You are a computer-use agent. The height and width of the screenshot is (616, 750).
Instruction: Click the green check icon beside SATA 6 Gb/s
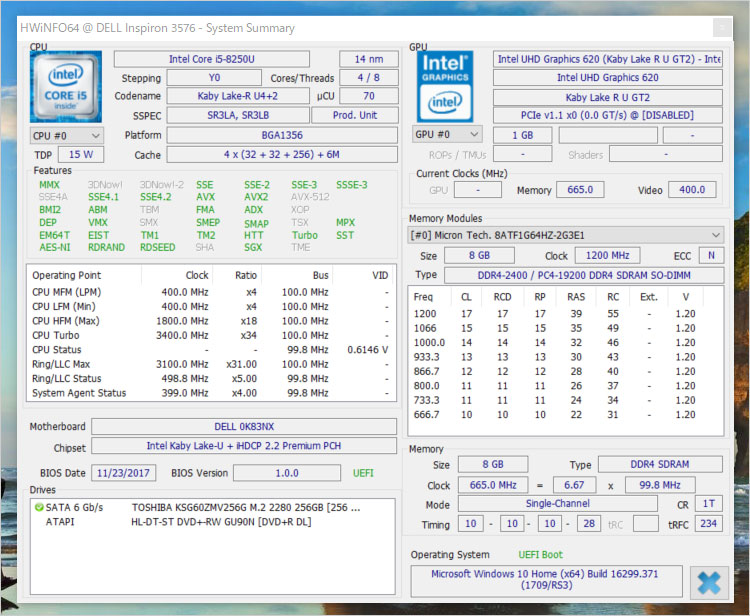coord(39,507)
